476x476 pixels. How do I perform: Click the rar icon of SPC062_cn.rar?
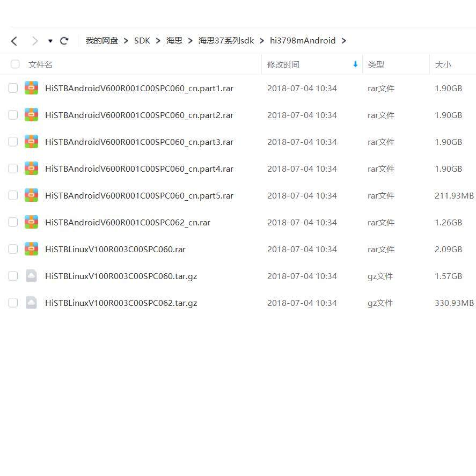click(x=31, y=222)
